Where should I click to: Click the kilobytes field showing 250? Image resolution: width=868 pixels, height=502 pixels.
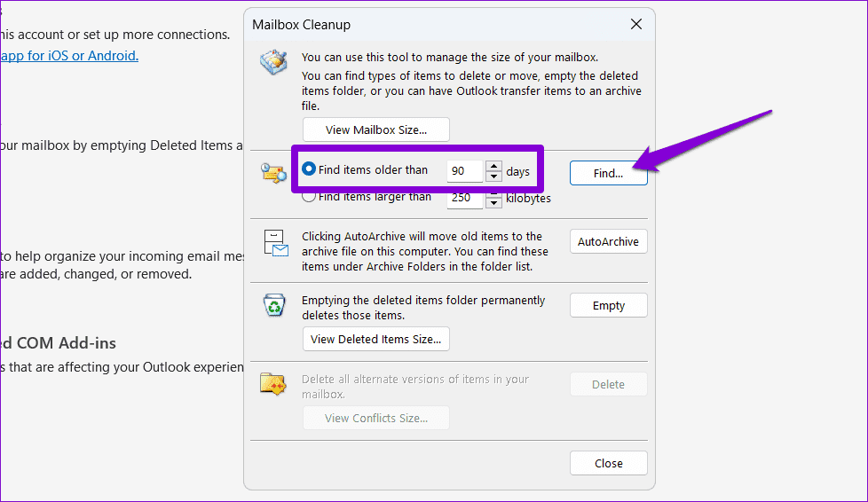(465, 199)
